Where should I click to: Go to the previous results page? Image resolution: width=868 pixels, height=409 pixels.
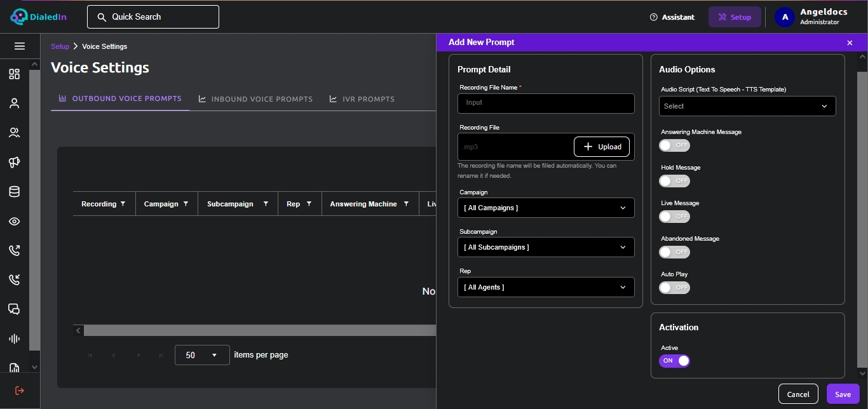point(113,355)
